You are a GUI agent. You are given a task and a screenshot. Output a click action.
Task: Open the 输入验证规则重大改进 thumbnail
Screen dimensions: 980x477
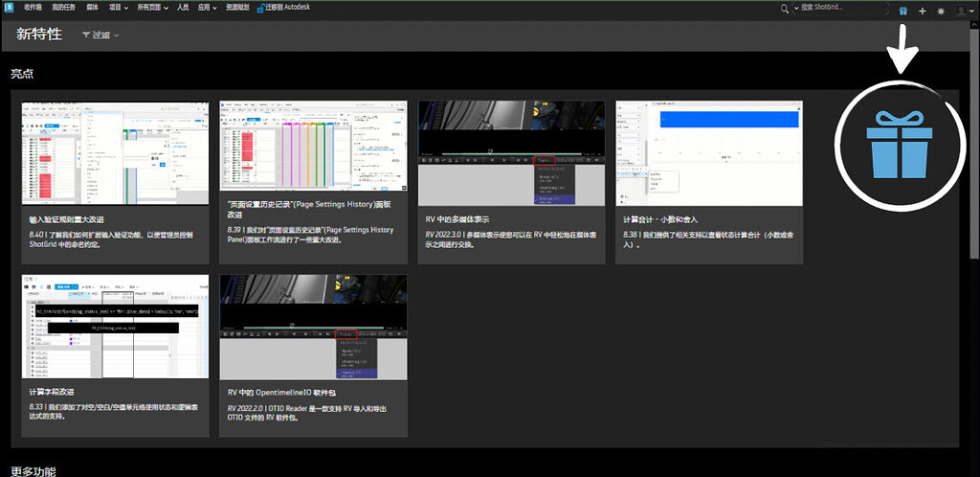(x=115, y=152)
